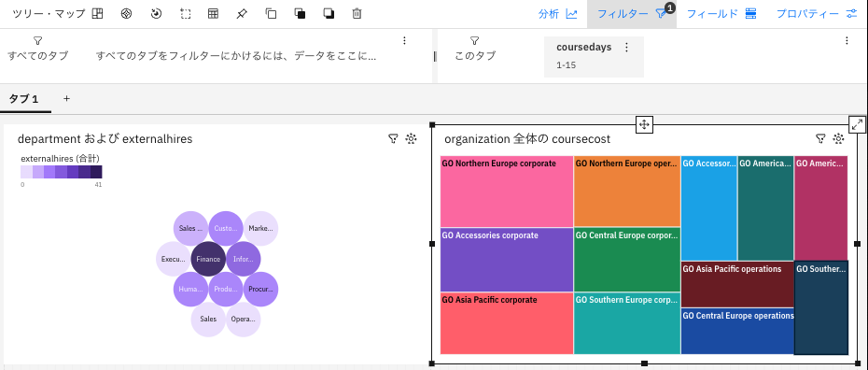Select the Procur... bubble
The height and width of the screenshot is (370, 868).
[x=260, y=289]
